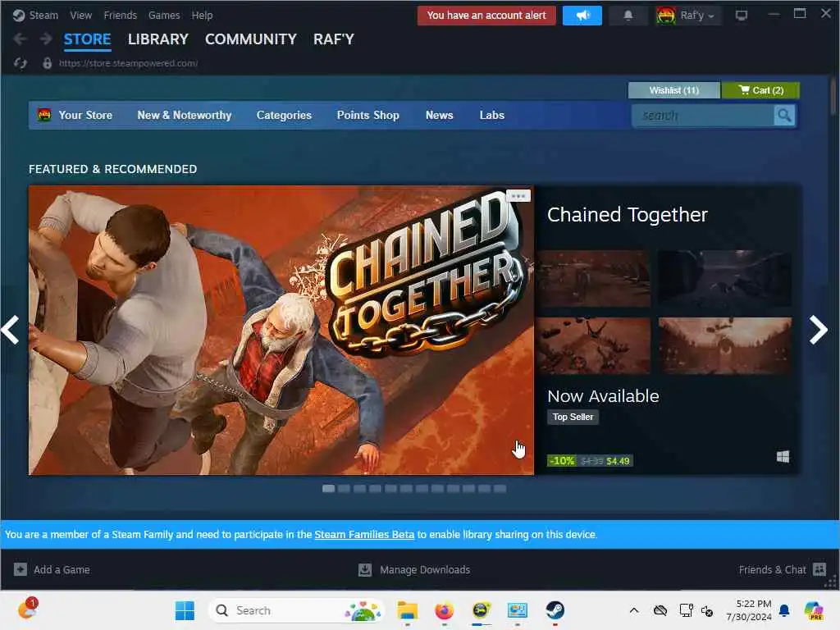This screenshot has height=630, width=840.
Task: Preview bottom-left Chained Together screenshot
Action: (594, 345)
